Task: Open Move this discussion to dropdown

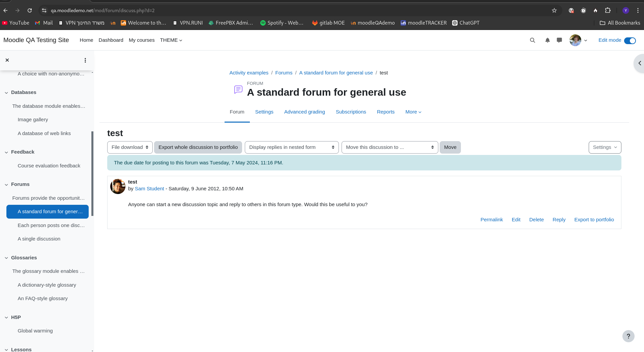Action: tap(390, 147)
